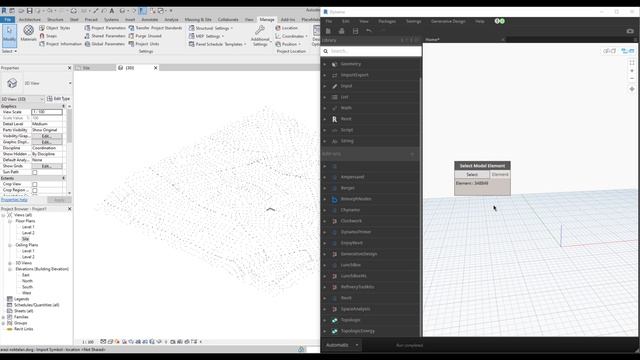
Task: Collapse the Floor Plans tree node
Action: (10, 221)
